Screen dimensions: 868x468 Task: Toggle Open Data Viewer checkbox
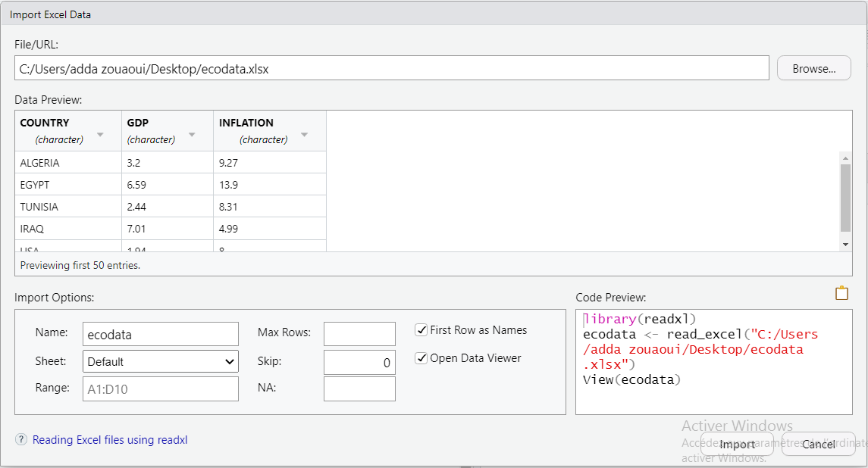(x=421, y=358)
